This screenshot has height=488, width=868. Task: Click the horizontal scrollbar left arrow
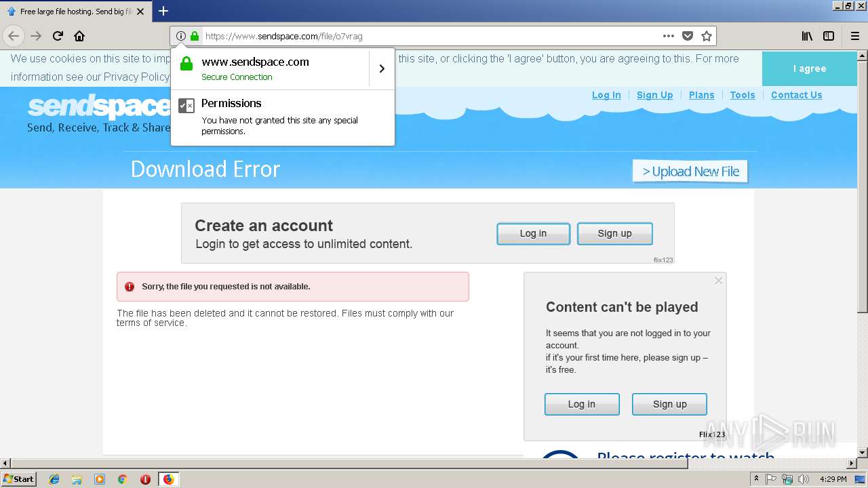[5, 464]
